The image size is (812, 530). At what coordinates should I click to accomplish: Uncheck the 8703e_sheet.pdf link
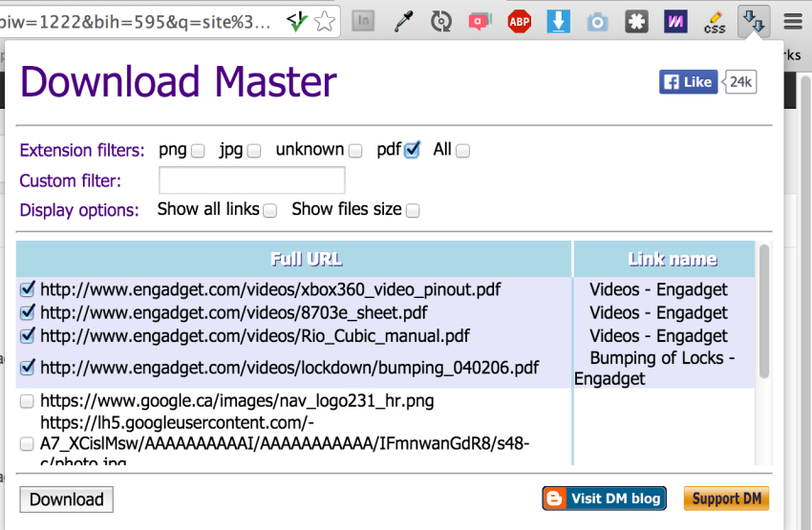[x=28, y=312]
